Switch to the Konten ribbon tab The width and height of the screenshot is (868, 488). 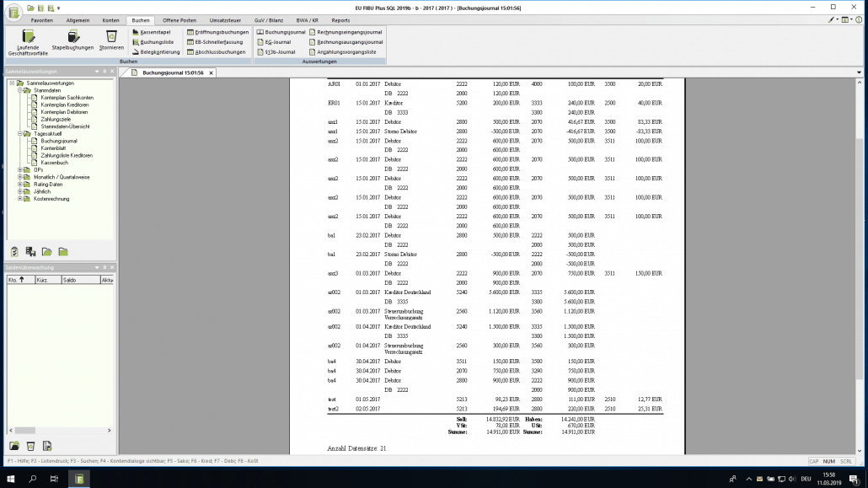pos(110,20)
